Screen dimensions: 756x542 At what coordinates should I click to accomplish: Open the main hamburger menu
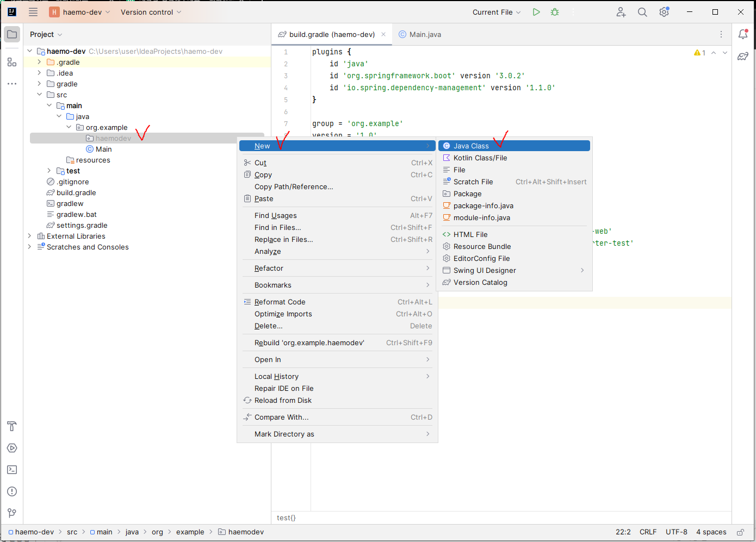[33, 12]
